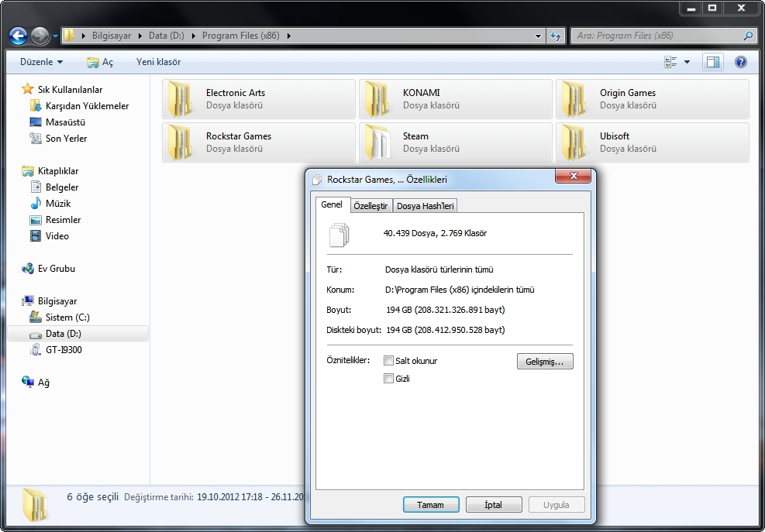Open Sistem (C:) drive
Viewport: 765px width, 532px height.
click(x=67, y=317)
